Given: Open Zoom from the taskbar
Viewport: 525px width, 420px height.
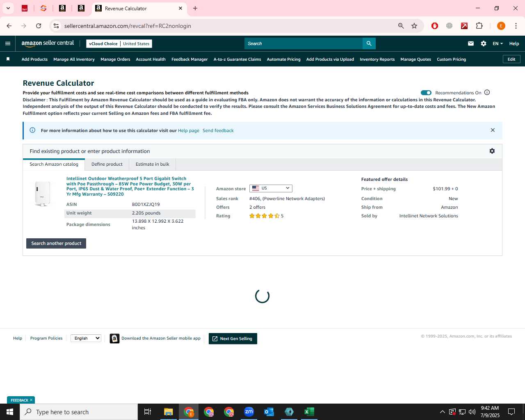Looking at the screenshot, I should pos(249,412).
